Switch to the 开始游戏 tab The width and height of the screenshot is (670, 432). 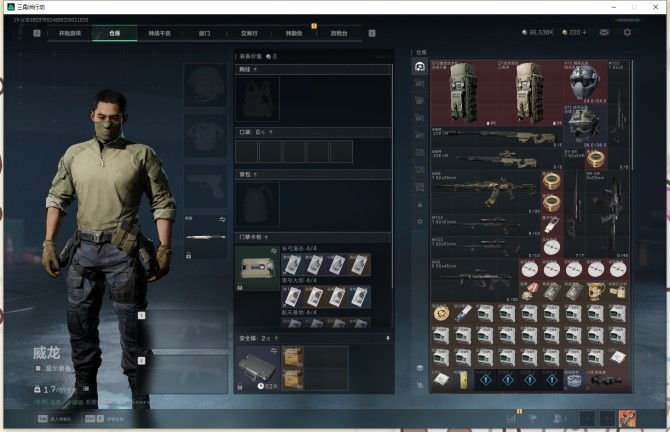(x=70, y=33)
